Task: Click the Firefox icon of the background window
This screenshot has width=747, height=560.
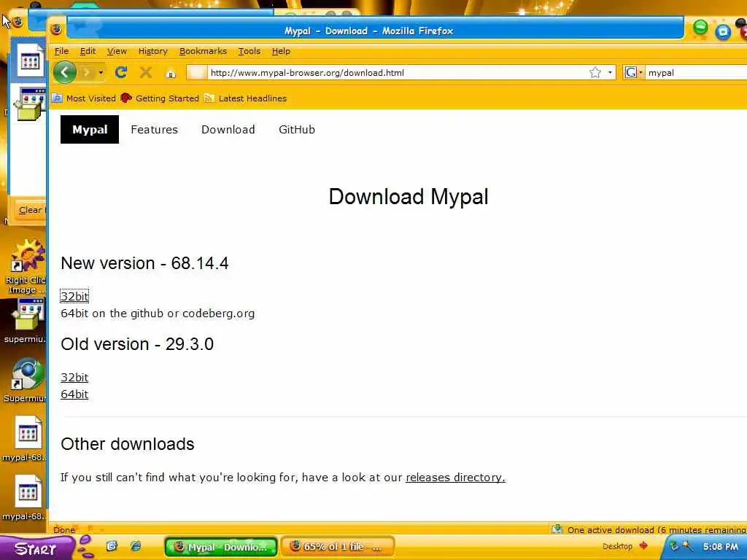Action: tap(18, 21)
